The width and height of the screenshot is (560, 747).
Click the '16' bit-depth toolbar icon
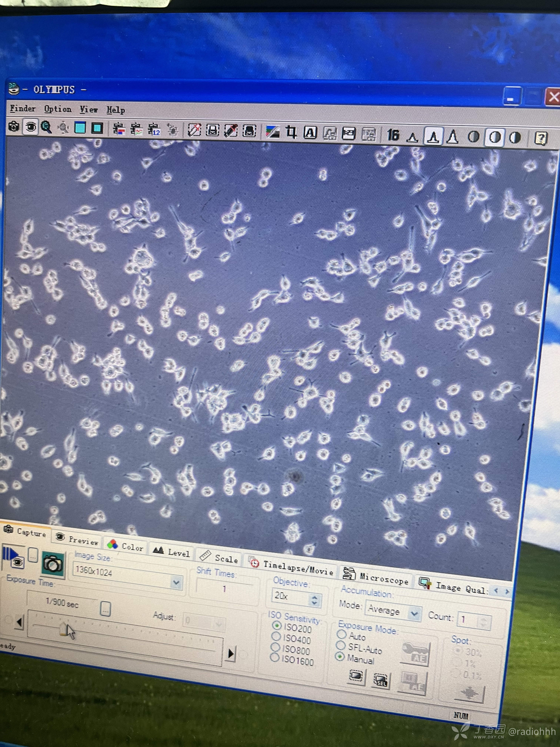(x=393, y=135)
